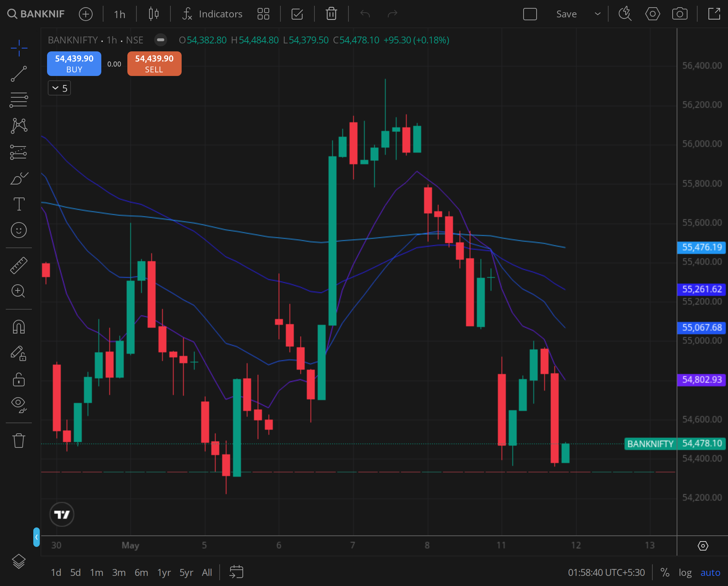Select the All date range
The image size is (728, 586).
pyautogui.click(x=207, y=573)
